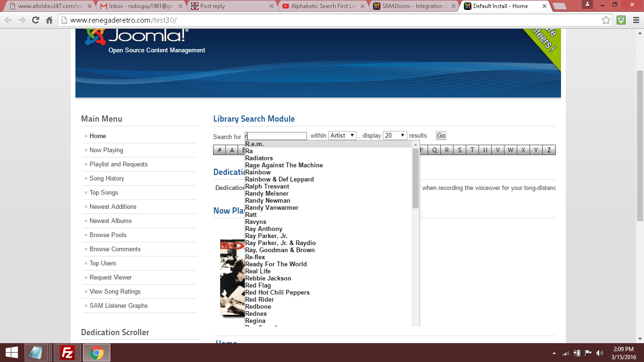
Task: Click the Joomla logo in header
Action: tap(137, 37)
